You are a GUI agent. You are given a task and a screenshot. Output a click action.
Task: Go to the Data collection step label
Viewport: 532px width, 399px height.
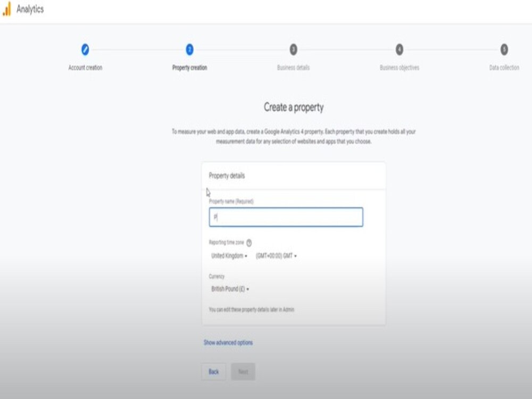pos(504,68)
